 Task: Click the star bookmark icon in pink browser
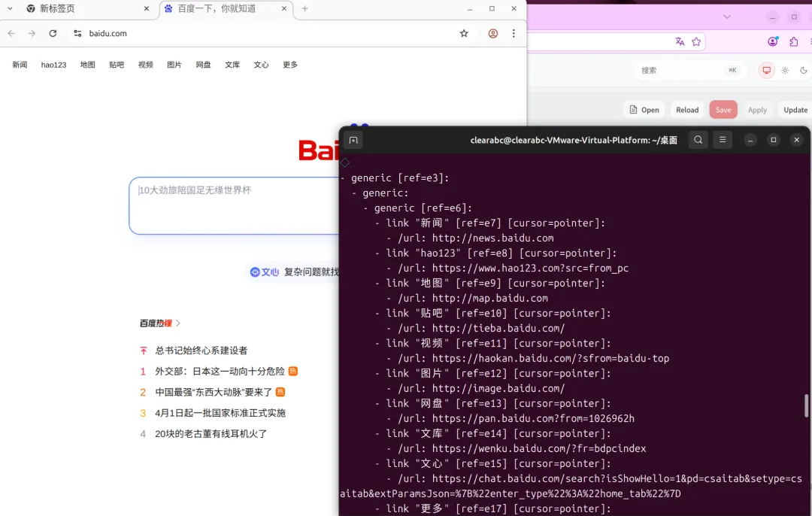pyautogui.click(x=696, y=41)
